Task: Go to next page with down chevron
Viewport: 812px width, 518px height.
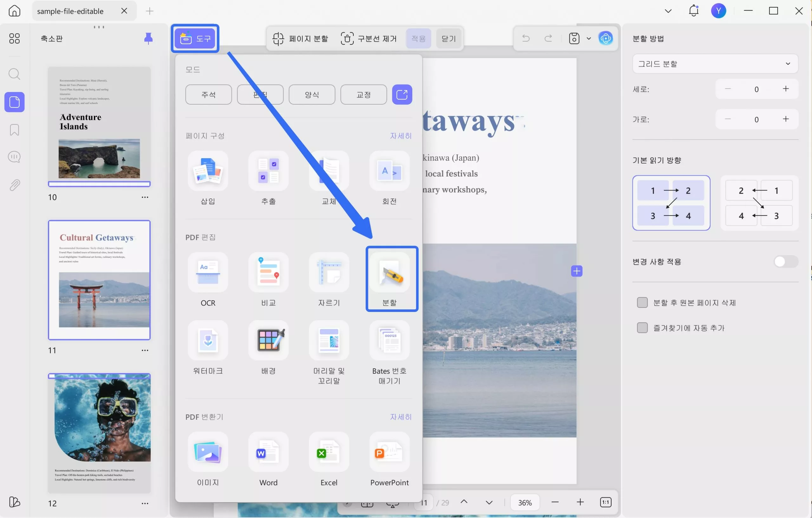Action: [x=489, y=502]
